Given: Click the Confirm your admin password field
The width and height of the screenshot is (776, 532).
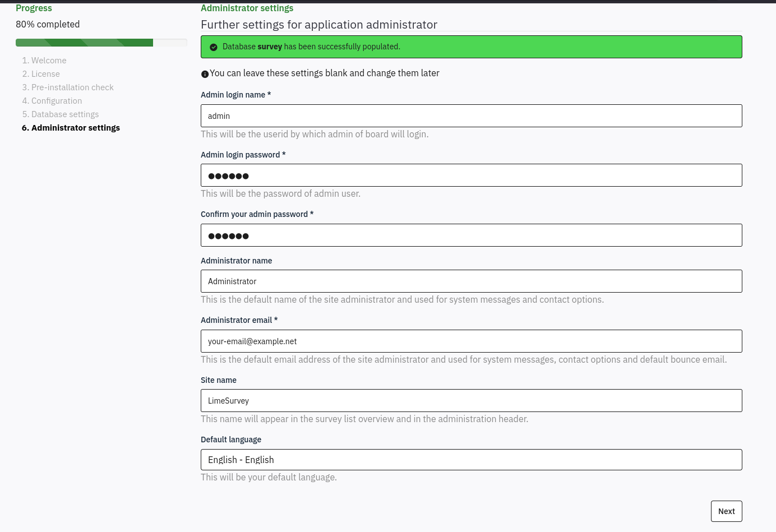Looking at the screenshot, I should (x=471, y=235).
